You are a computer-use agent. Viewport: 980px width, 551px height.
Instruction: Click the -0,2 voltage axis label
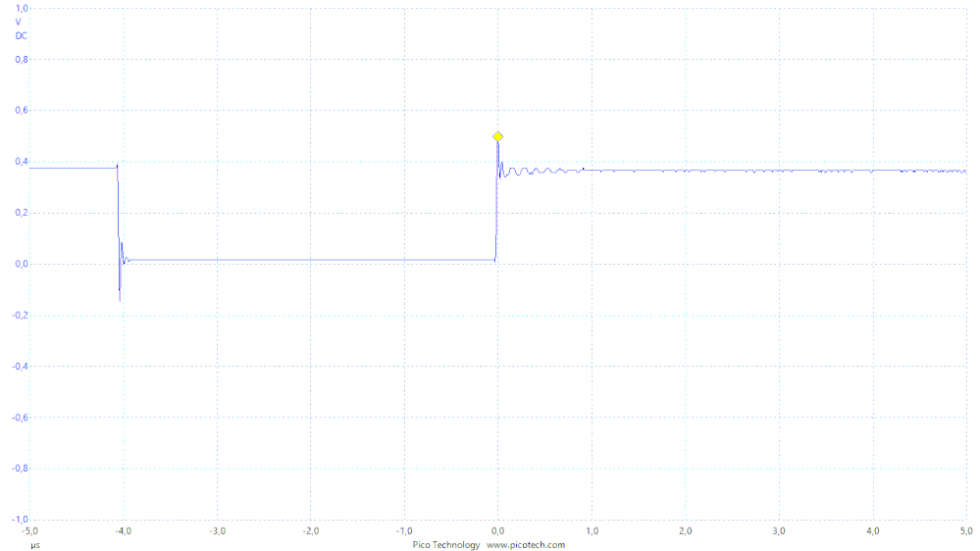coord(20,315)
